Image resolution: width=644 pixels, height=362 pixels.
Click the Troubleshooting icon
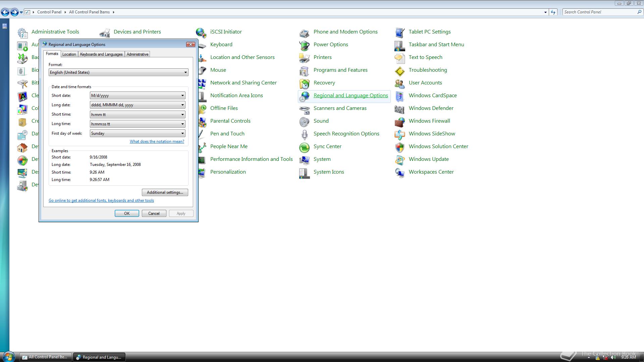coord(400,71)
